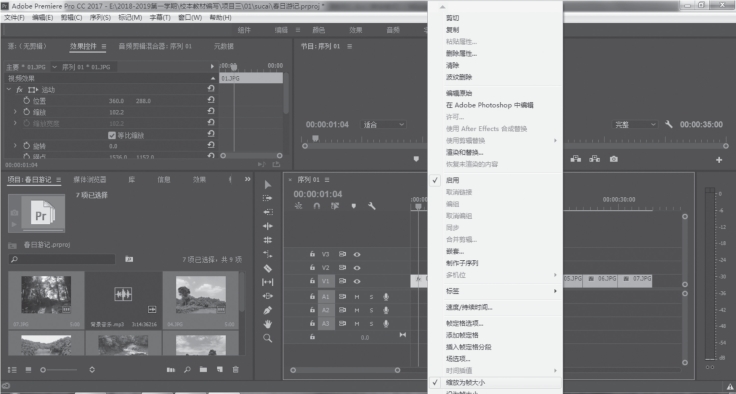Select the Slide tool

[x=268, y=296]
